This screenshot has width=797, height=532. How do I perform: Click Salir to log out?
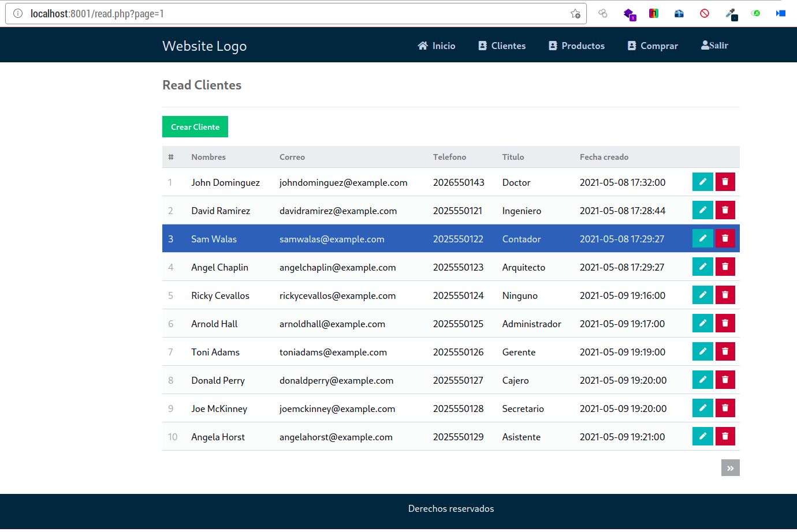coord(714,45)
